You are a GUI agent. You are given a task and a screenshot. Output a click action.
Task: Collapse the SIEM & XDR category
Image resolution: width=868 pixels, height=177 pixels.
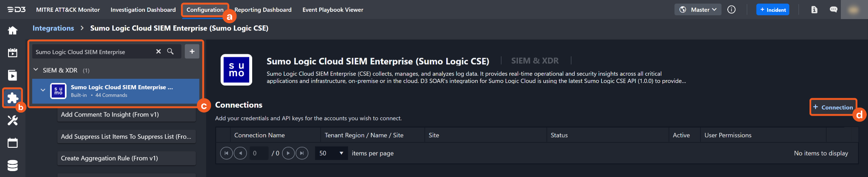click(x=36, y=70)
